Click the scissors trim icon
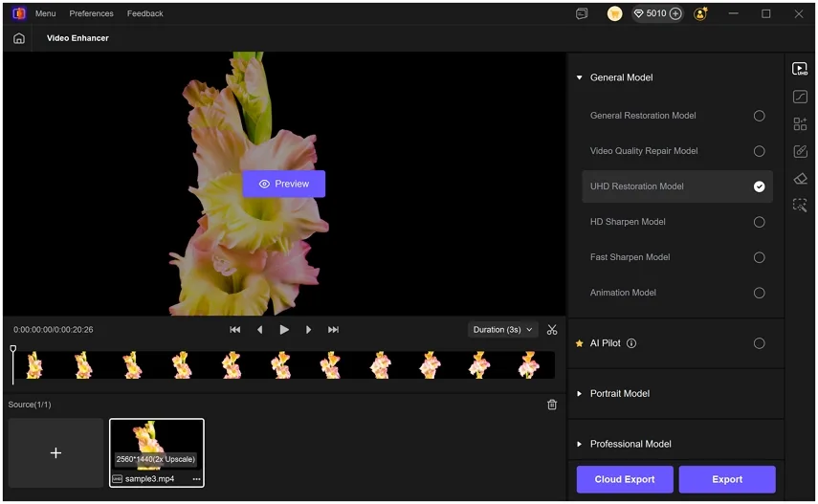The width and height of the screenshot is (818, 504). tap(552, 330)
